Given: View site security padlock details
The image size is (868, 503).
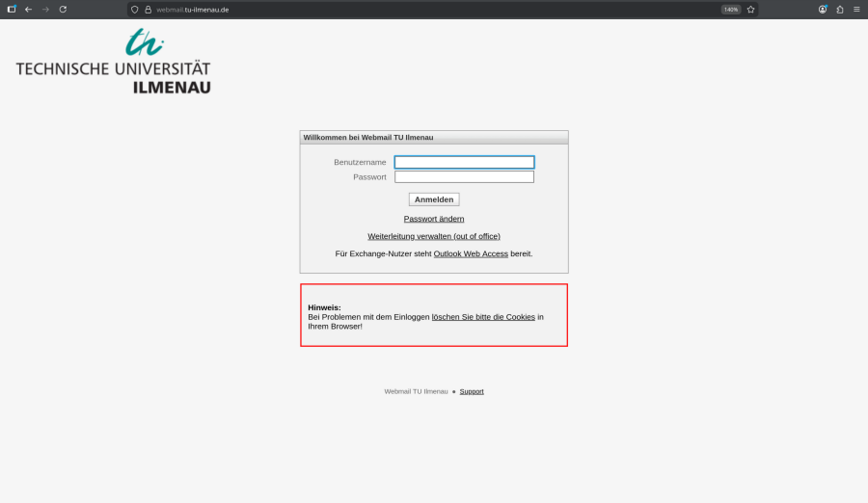Looking at the screenshot, I should point(148,10).
